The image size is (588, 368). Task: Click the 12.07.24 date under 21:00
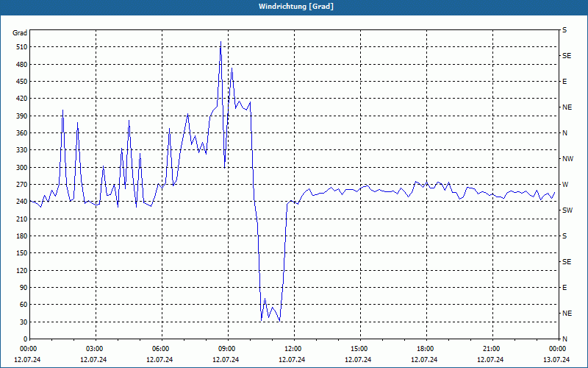click(490, 360)
